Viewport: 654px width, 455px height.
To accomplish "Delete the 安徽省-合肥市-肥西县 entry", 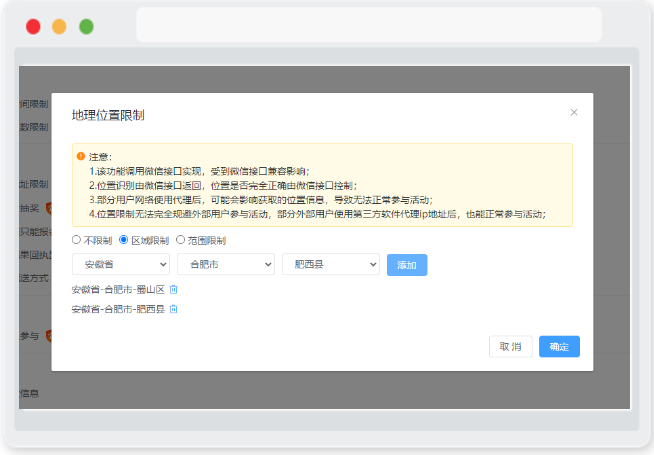I will point(174,309).
